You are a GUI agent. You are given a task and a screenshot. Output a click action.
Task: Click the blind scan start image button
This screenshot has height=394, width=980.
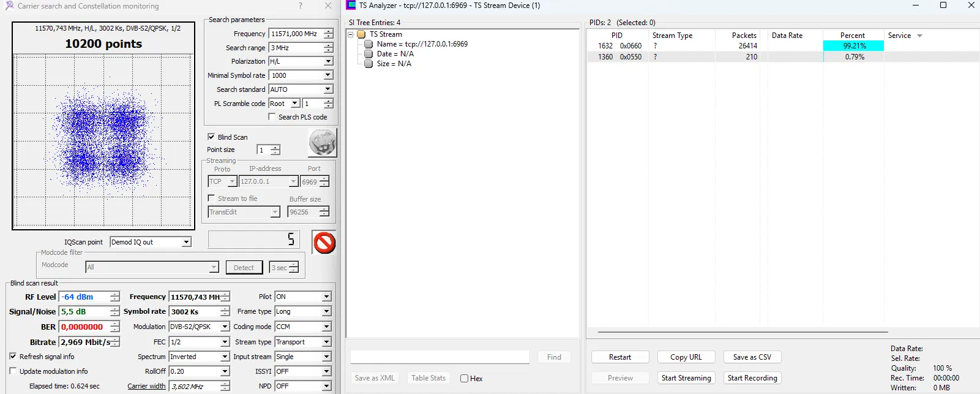tap(323, 143)
